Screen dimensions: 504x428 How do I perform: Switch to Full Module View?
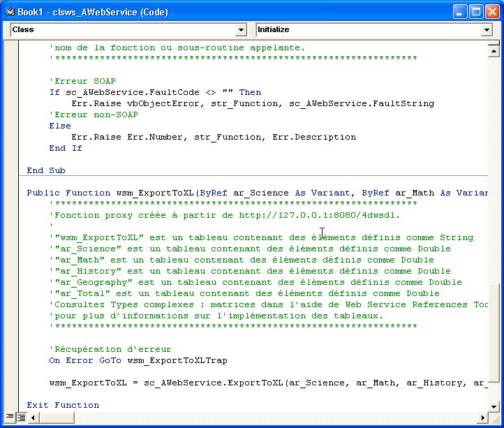click(22, 417)
